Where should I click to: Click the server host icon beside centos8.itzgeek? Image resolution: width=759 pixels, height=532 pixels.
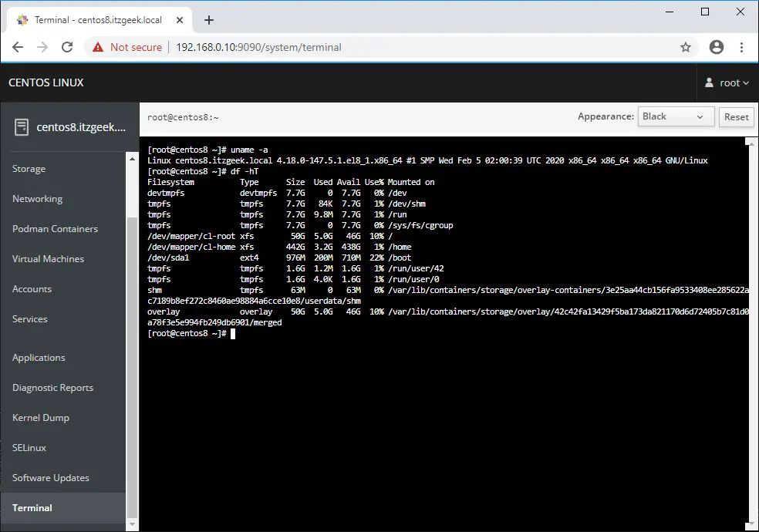point(22,127)
